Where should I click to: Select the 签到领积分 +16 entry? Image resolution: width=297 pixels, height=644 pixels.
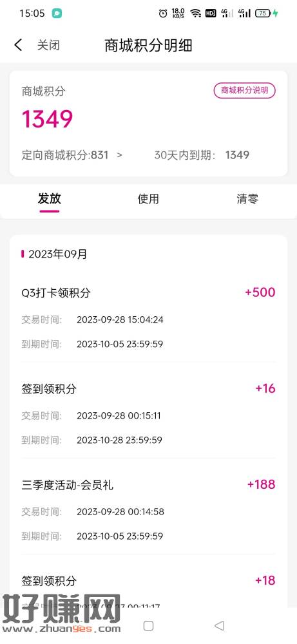(x=148, y=414)
